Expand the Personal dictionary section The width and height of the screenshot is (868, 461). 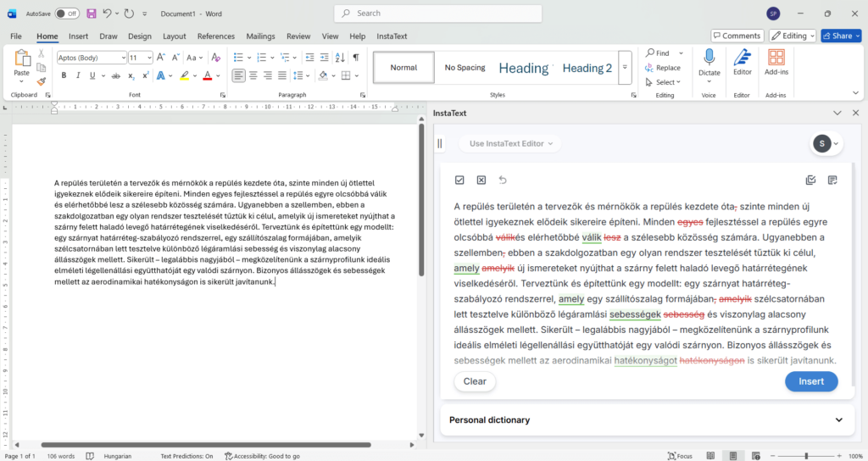pos(838,419)
